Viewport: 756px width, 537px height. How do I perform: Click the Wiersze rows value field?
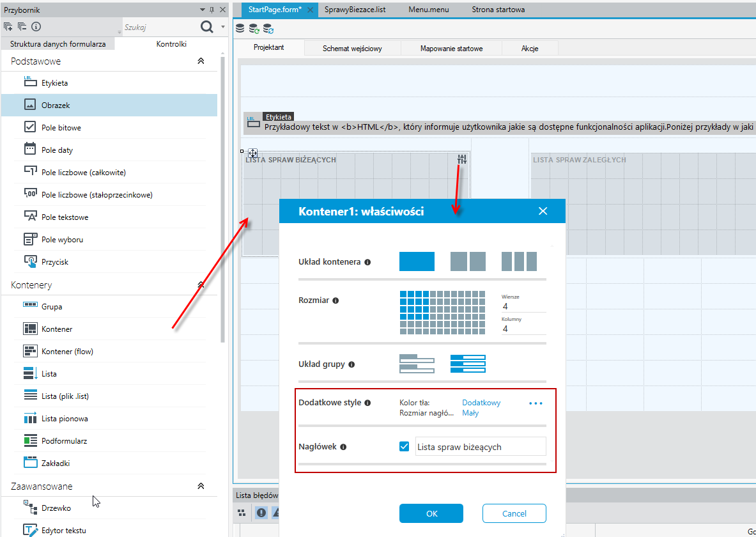point(523,306)
